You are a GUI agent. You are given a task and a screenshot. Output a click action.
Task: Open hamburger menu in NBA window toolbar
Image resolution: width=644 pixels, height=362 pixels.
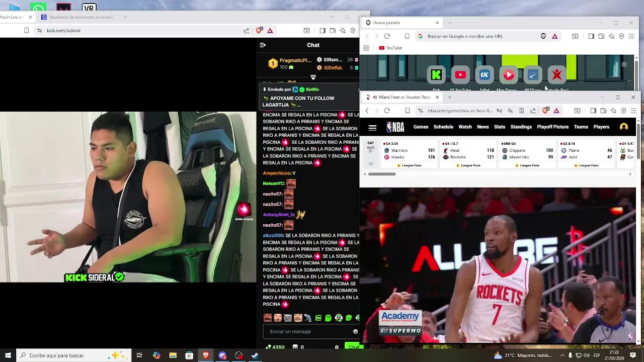633,111
